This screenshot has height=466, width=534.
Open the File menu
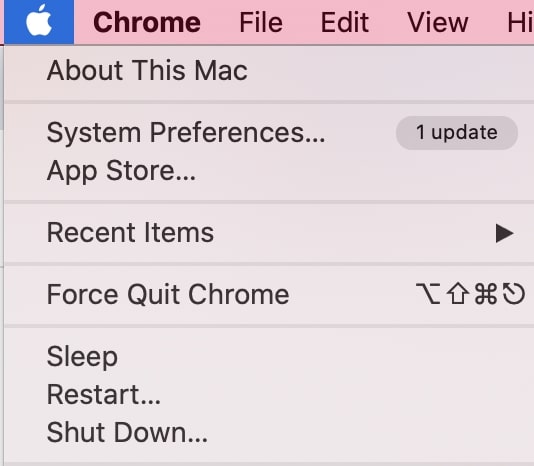261,22
